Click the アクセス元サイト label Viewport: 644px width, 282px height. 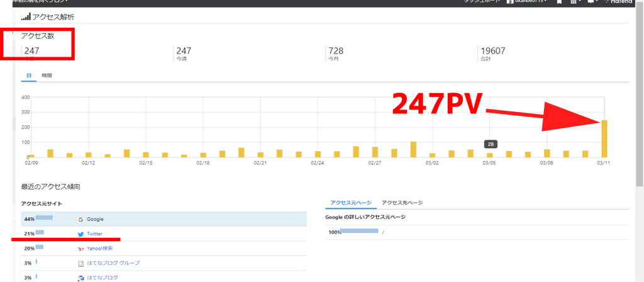[x=42, y=204]
